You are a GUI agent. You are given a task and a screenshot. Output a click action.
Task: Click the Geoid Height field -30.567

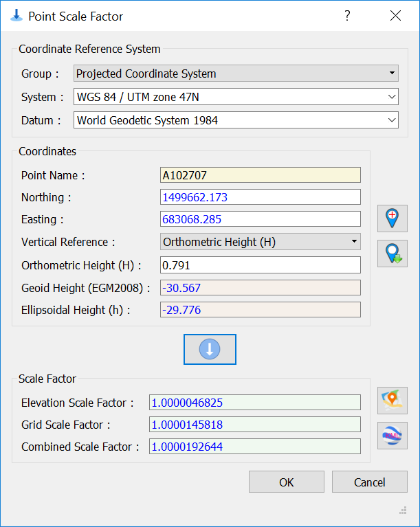click(261, 288)
